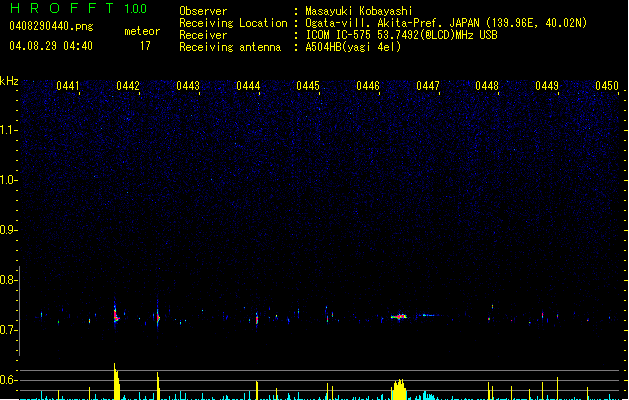Screen dimensions: 629x400
Task: Click the 0441 time marker
Action: (68, 86)
